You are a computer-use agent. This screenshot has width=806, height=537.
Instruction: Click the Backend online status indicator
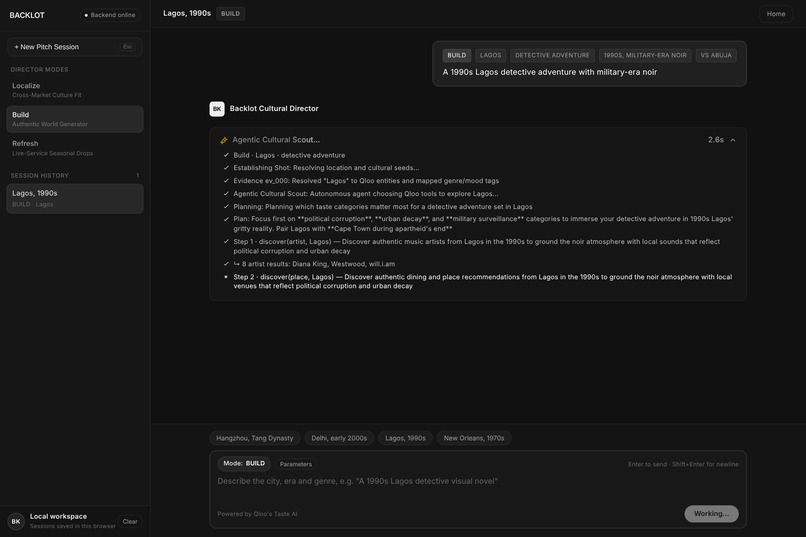click(x=109, y=15)
